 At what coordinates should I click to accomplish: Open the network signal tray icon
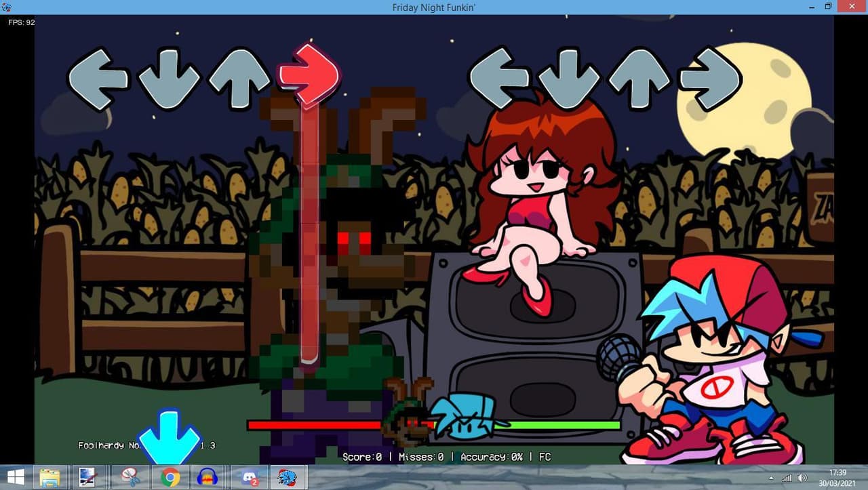point(787,478)
